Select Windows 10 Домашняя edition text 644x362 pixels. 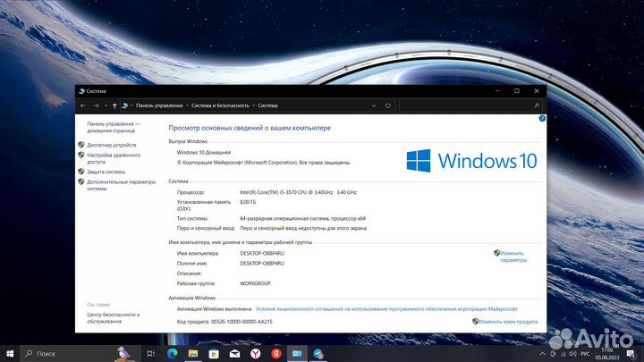point(204,152)
